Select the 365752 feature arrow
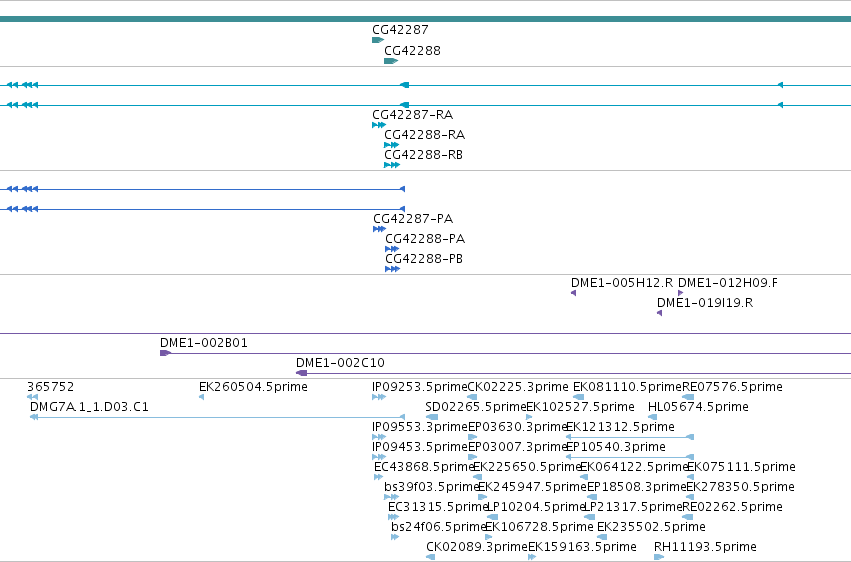The width and height of the screenshot is (851, 562). click(x=33, y=397)
